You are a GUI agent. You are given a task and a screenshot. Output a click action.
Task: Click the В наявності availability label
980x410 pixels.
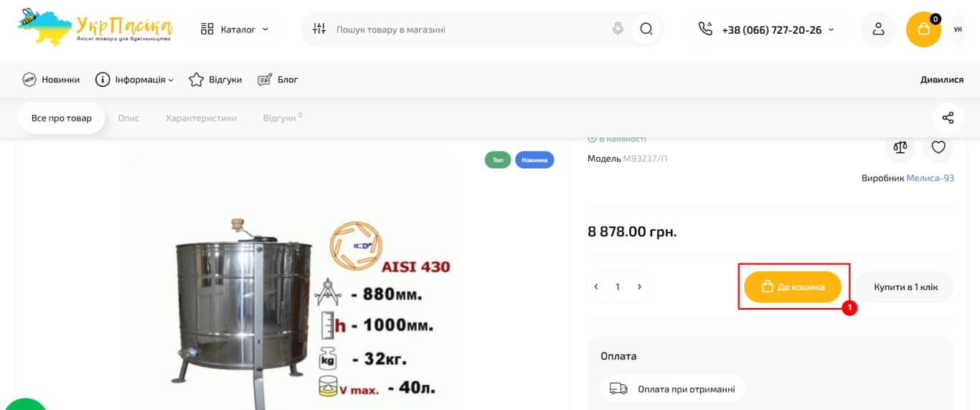click(x=617, y=139)
